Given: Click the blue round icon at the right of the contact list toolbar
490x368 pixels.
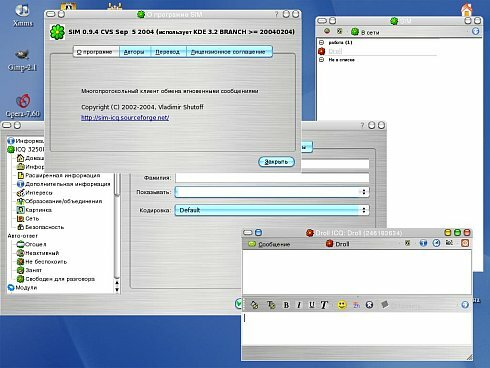Looking at the screenshot, I should [476, 31].
